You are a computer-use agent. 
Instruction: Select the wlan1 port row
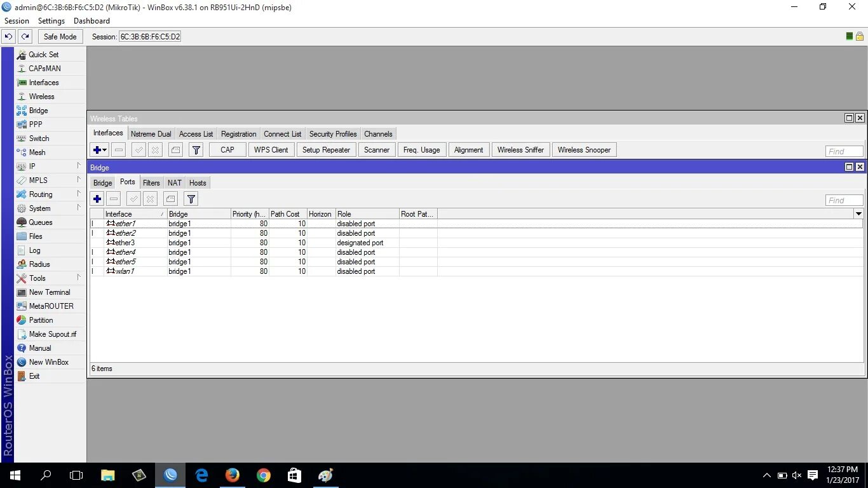[477, 271]
